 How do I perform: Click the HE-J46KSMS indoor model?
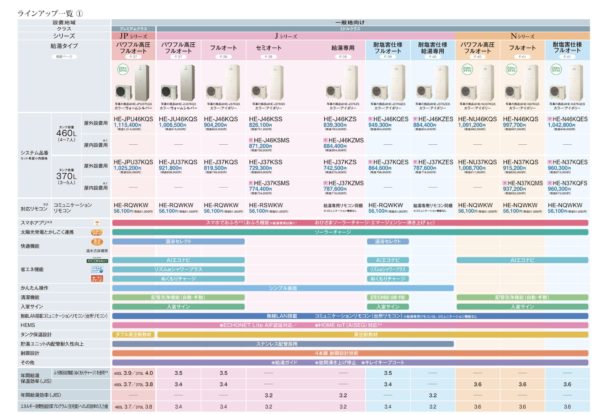click(271, 140)
